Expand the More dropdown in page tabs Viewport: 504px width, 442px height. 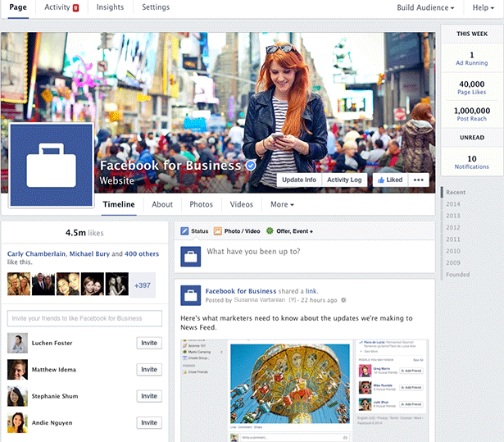point(282,204)
